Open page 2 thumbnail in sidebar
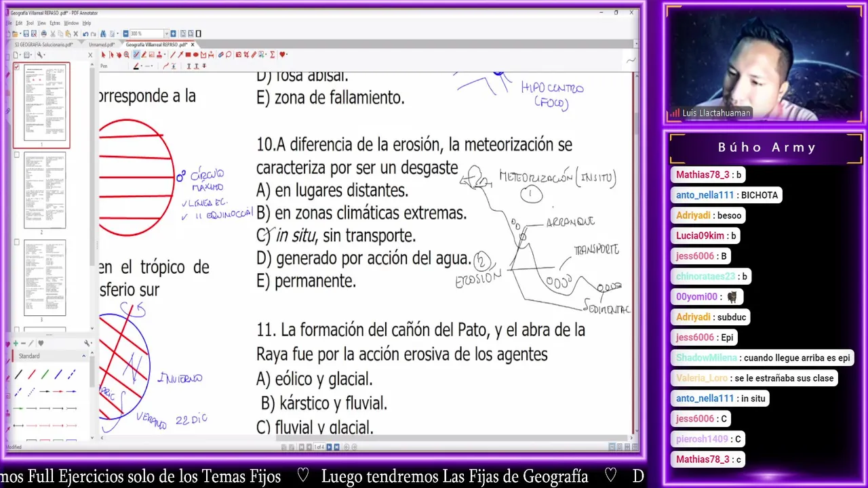 pos(45,190)
